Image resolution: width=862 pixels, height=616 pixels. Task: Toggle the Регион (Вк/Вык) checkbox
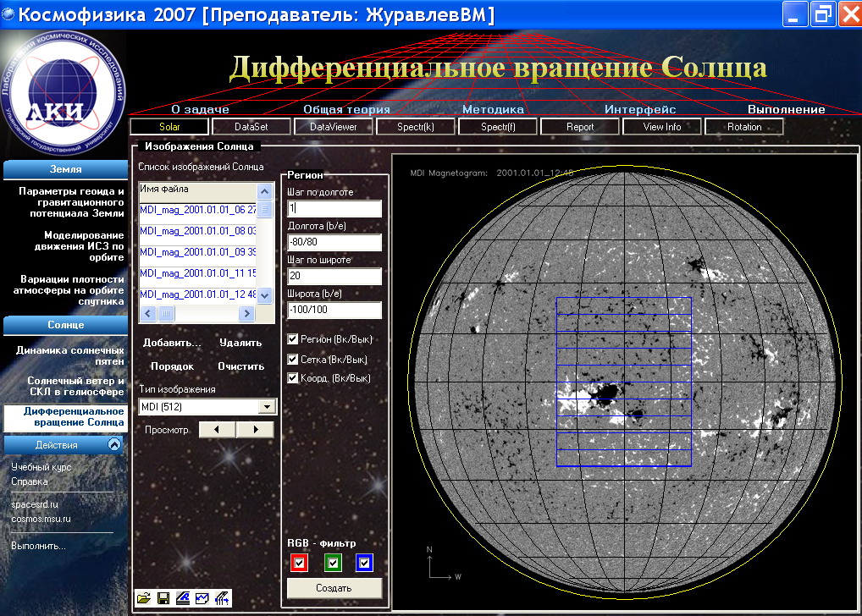click(293, 339)
